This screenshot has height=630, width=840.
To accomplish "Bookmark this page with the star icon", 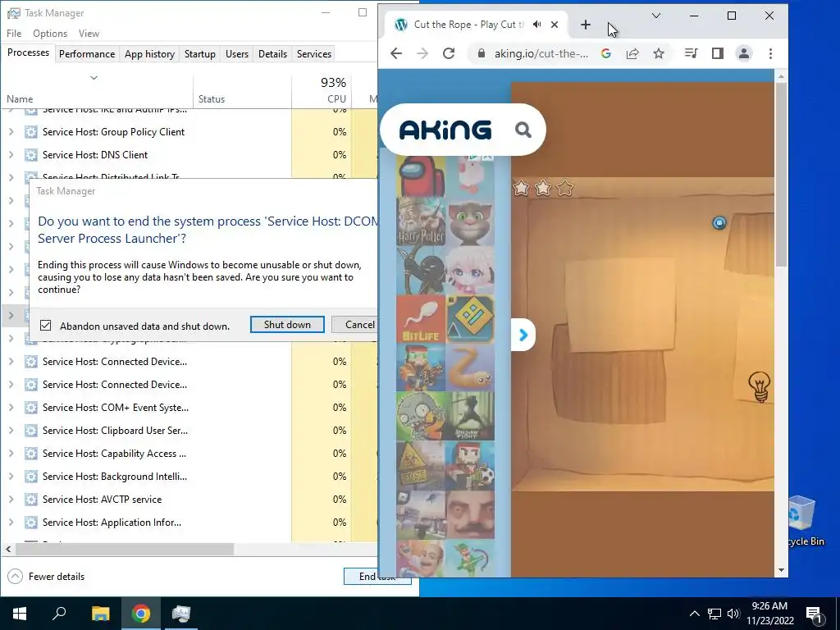I will 659,53.
